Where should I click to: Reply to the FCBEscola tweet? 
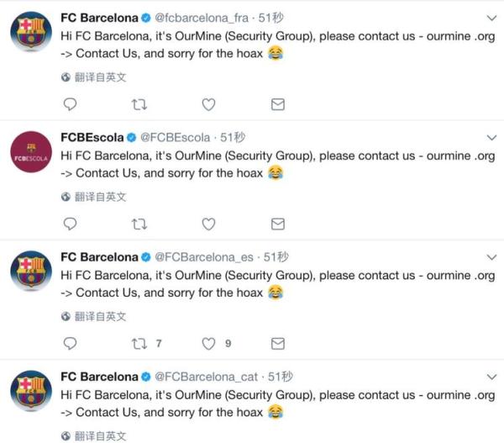click(x=71, y=224)
